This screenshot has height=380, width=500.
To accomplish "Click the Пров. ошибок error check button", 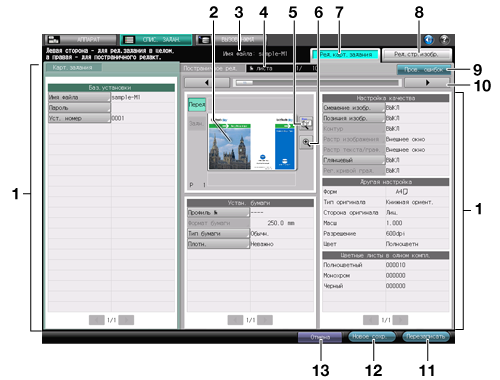I will [424, 70].
